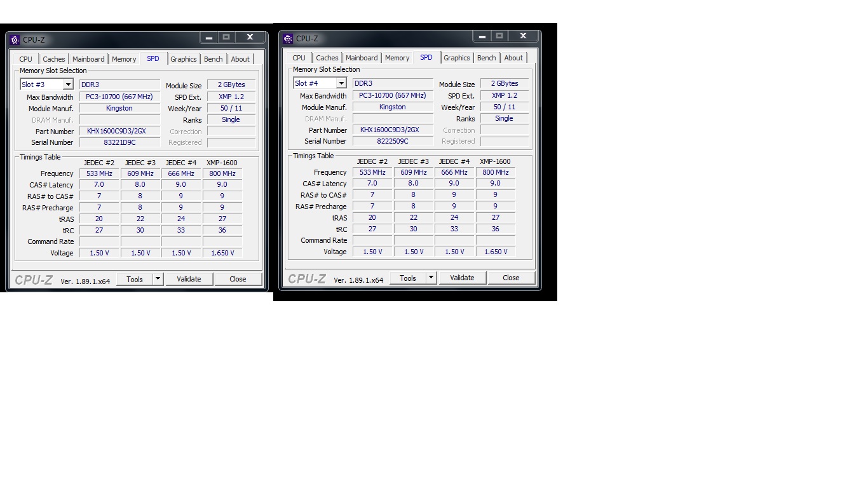Click Week/Year 50 / 11 in Slot #4 window

point(505,107)
